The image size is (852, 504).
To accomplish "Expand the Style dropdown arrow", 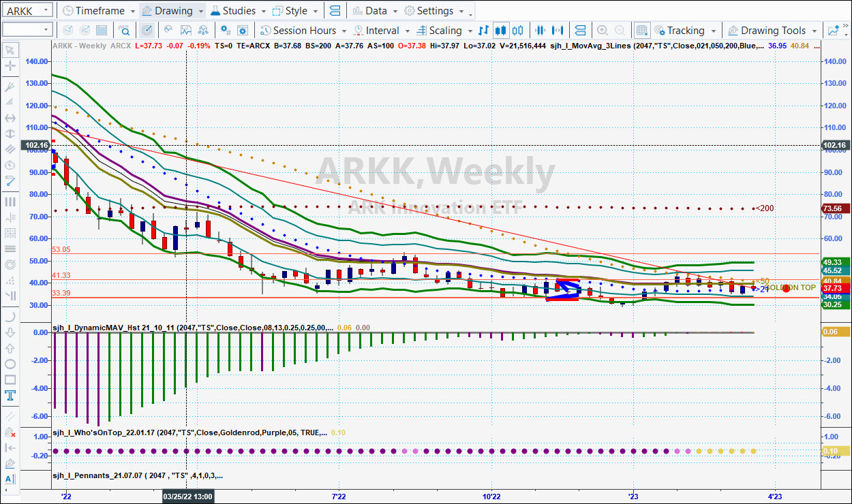I will pyautogui.click(x=315, y=12).
